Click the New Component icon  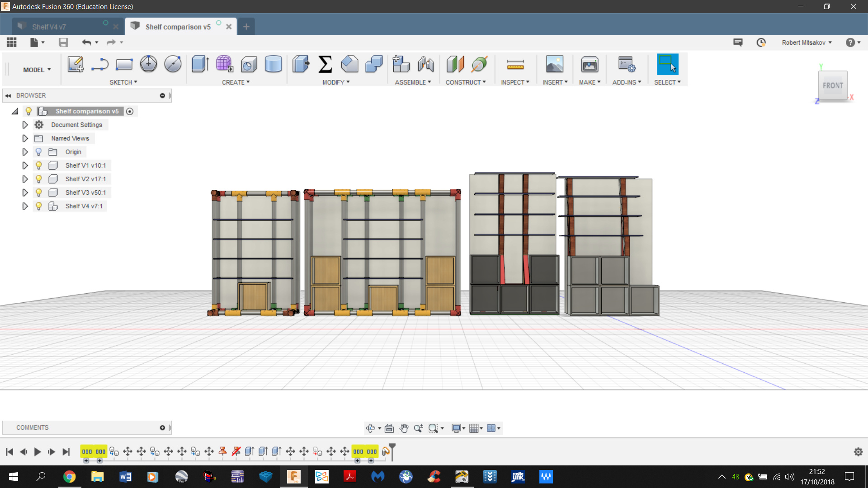click(401, 64)
